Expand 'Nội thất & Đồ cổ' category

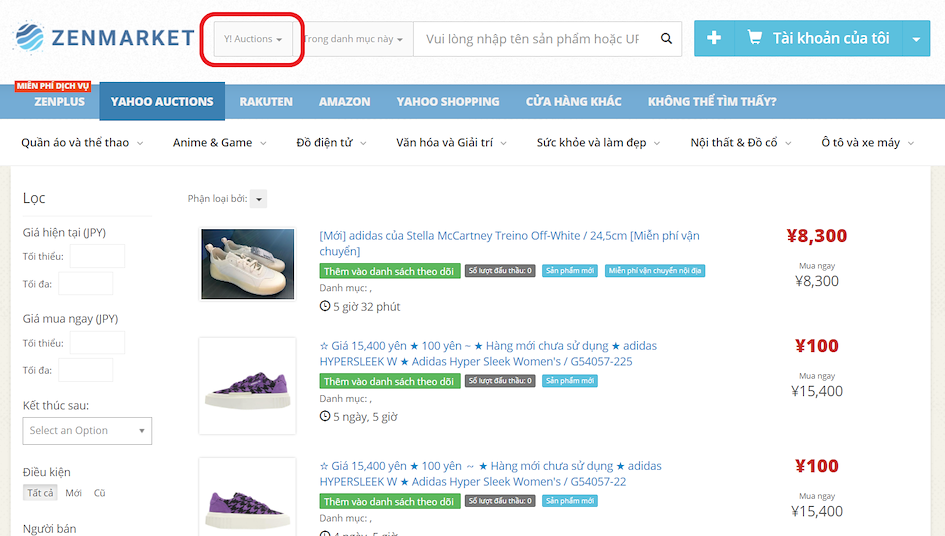[741, 142]
